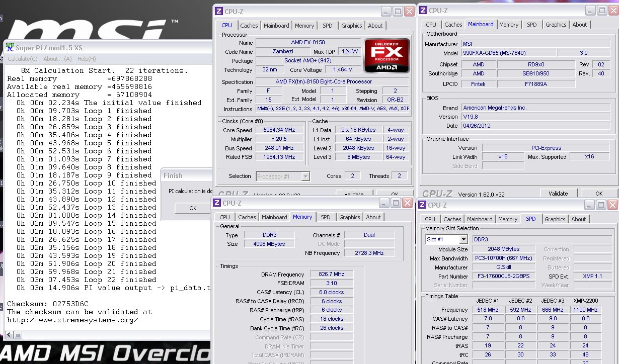Open the Calculate(C) menu in Super PI
The width and height of the screenshot is (619, 364).
22,59
